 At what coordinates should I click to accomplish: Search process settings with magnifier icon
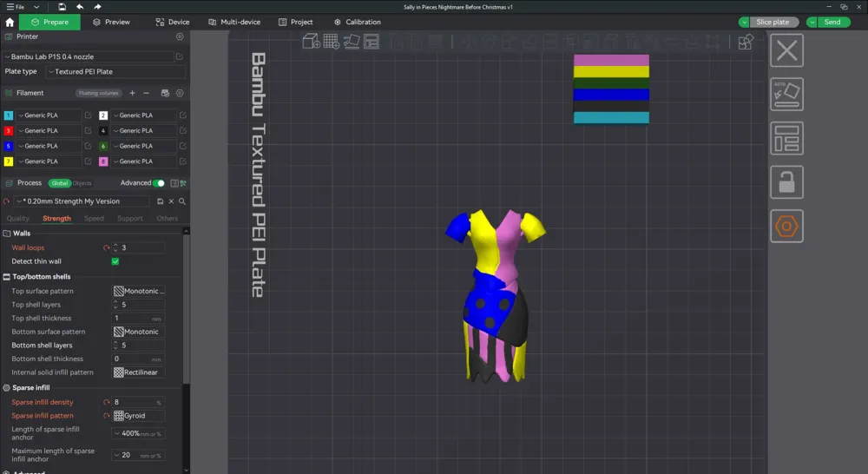[182, 201]
